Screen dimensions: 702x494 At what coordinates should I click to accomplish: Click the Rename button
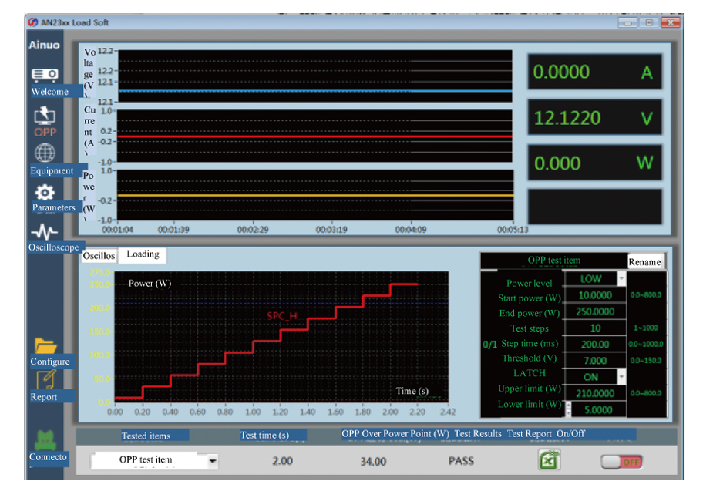tap(645, 262)
